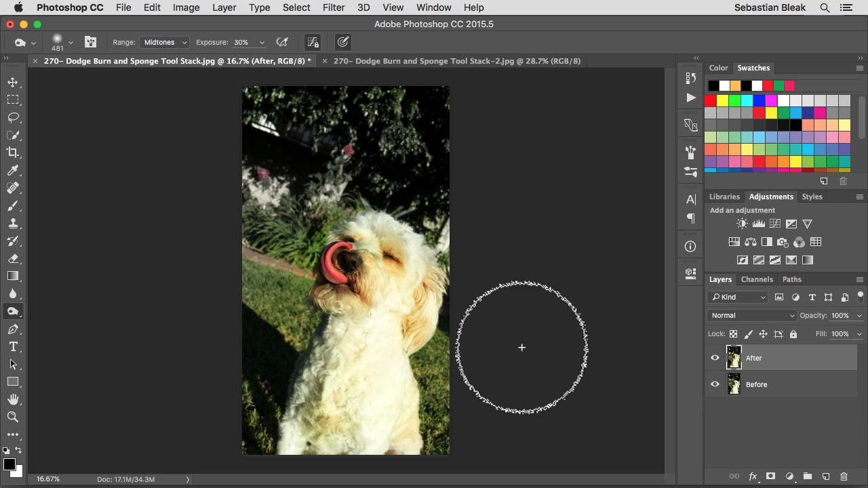
Task: Open the blend mode dropdown showing Normal
Action: coord(752,315)
